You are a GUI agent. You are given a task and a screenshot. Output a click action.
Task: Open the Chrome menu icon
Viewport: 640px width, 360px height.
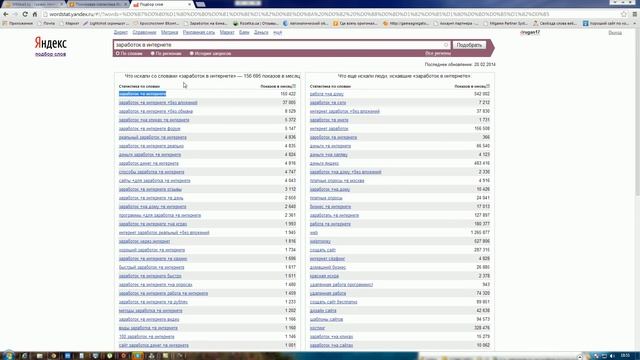pyautogui.click(x=634, y=14)
